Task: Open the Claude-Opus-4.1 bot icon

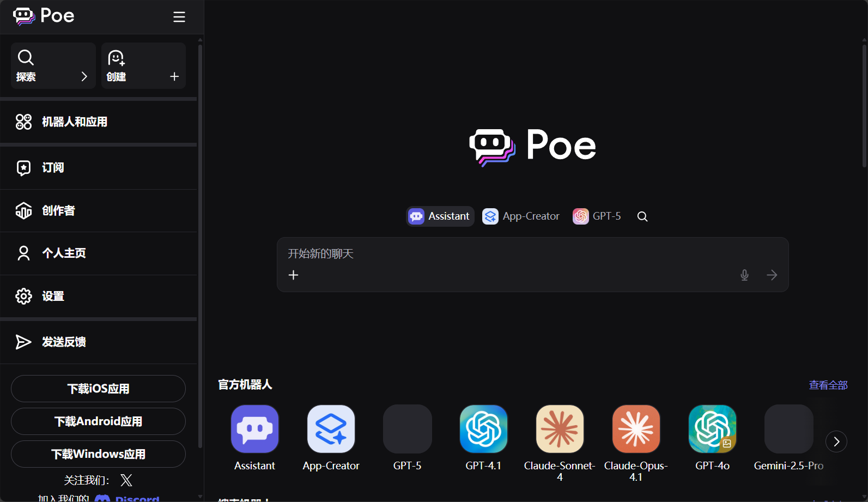Action: click(636, 429)
